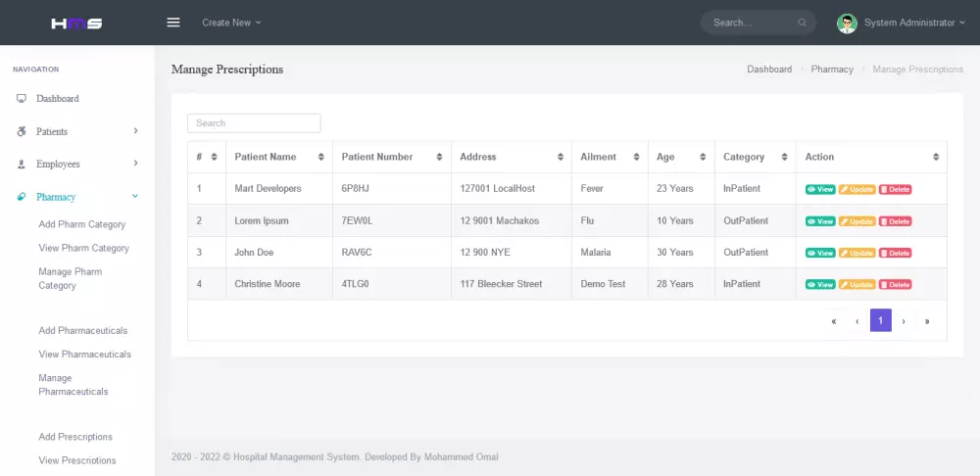Sort by Age column arrows
The height and width of the screenshot is (476, 980).
(703, 157)
